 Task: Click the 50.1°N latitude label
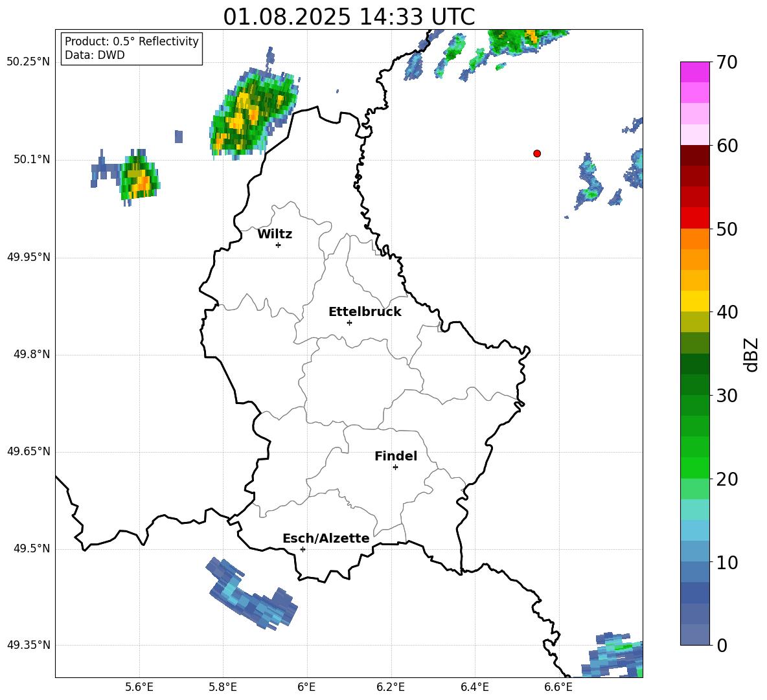point(32,159)
